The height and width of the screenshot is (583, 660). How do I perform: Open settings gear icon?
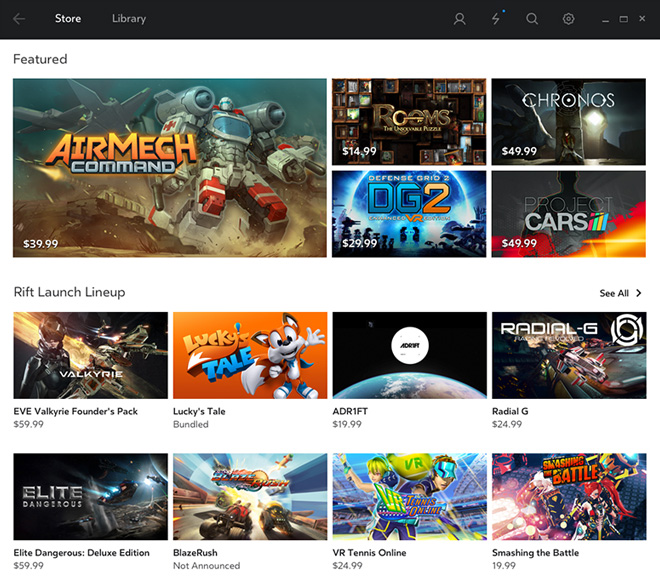[x=568, y=19]
